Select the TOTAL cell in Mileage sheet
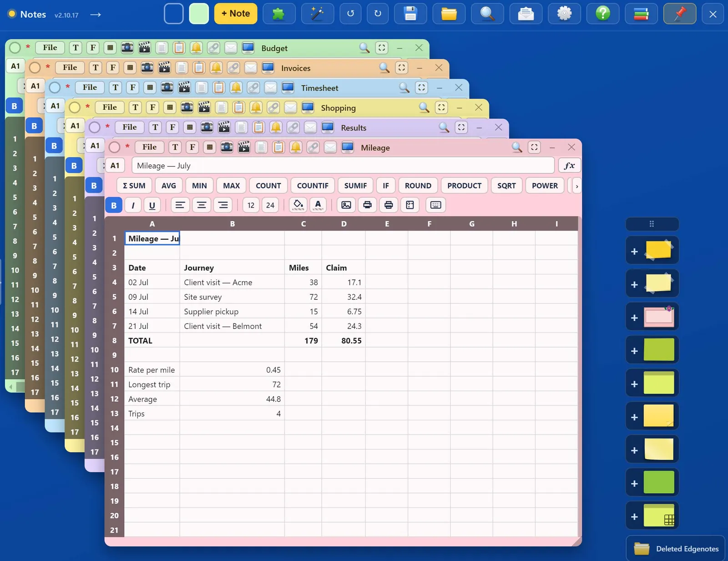Image resolution: width=728 pixels, height=561 pixels. pyautogui.click(x=152, y=341)
